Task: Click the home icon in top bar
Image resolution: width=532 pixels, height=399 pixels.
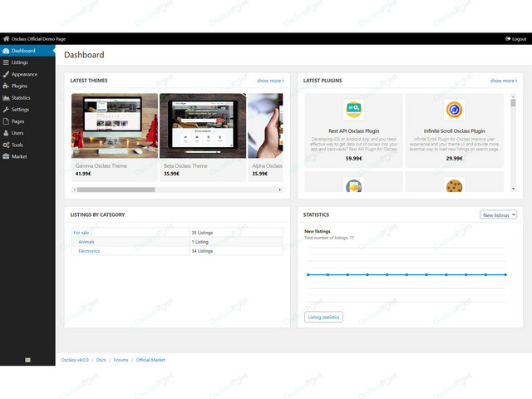Action: 6,39
